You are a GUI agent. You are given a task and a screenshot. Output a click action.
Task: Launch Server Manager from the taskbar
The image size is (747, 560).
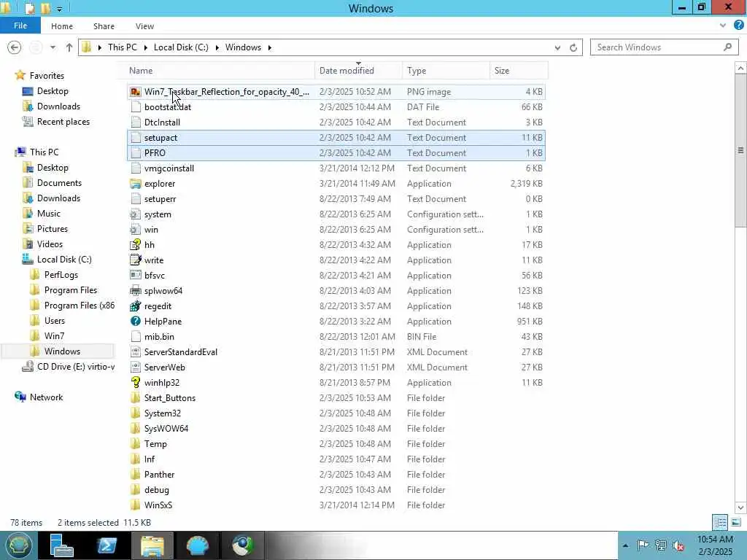pyautogui.click(x=61, y=545)
